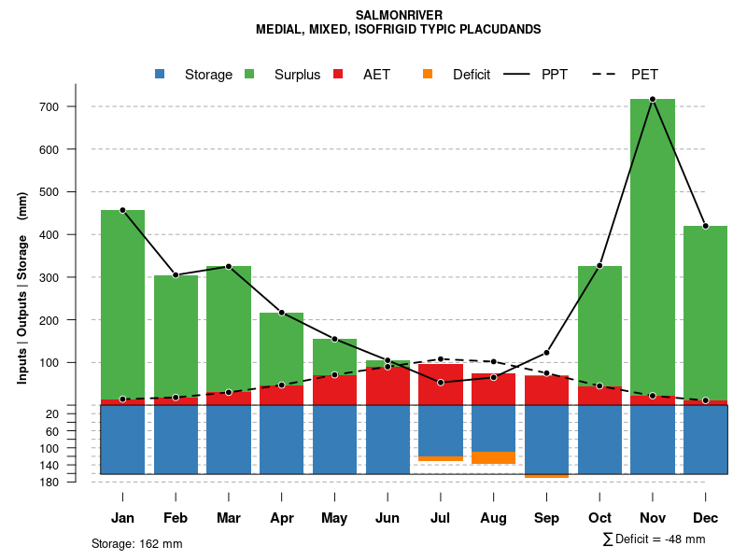This screenshot has width=747, height=560.
Task: Select the dashed PET line legend symbol
Action: coord(606,75)
